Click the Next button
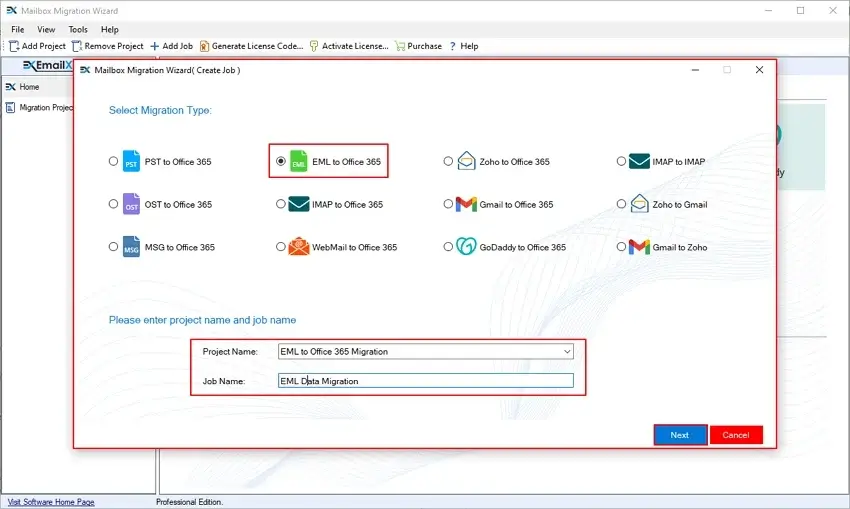The width and height of the screenshot is (850, 509). pos(680,435)
